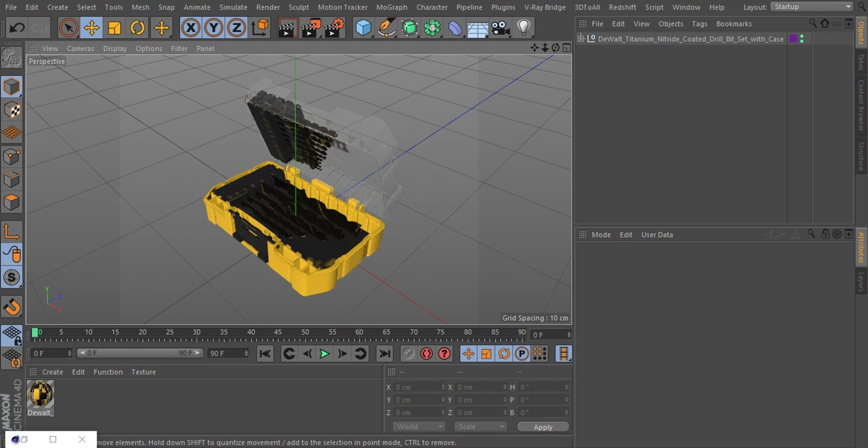Open material manager Texture menu

coord(143,372)
